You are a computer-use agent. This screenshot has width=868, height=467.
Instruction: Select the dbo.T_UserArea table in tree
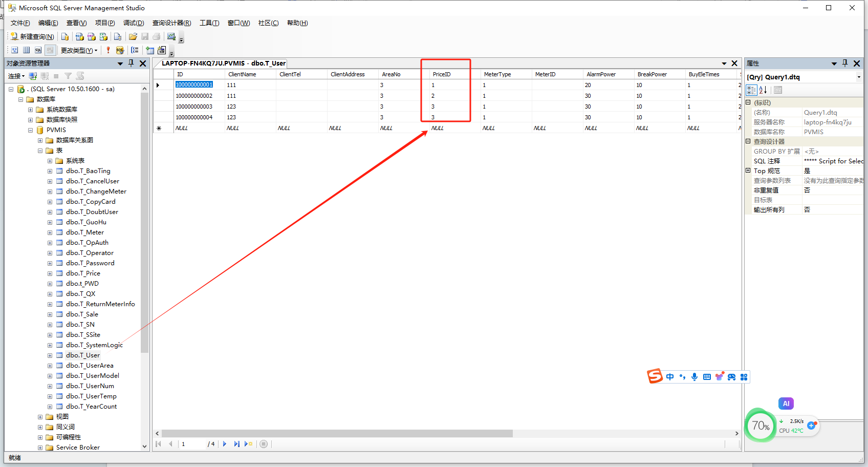90,366
